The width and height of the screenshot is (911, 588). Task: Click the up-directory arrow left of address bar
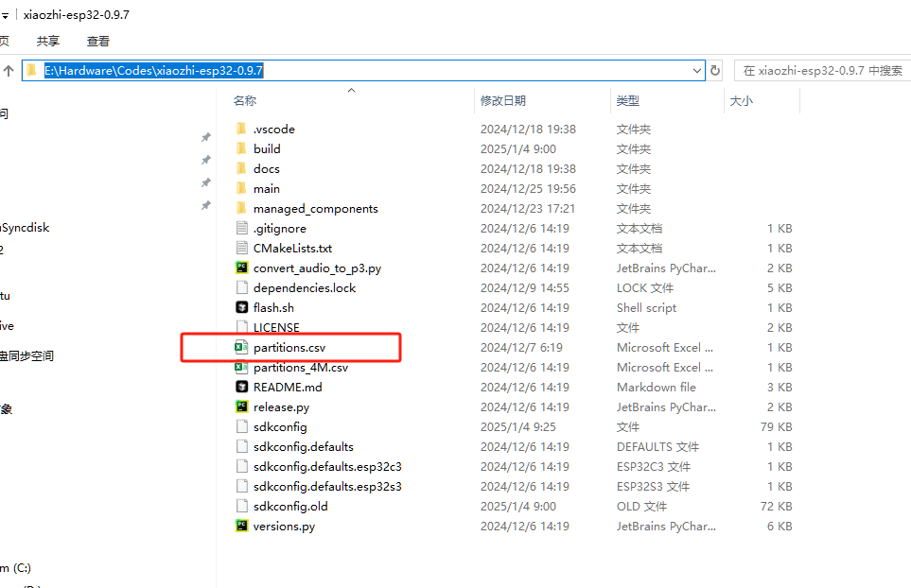9,71
